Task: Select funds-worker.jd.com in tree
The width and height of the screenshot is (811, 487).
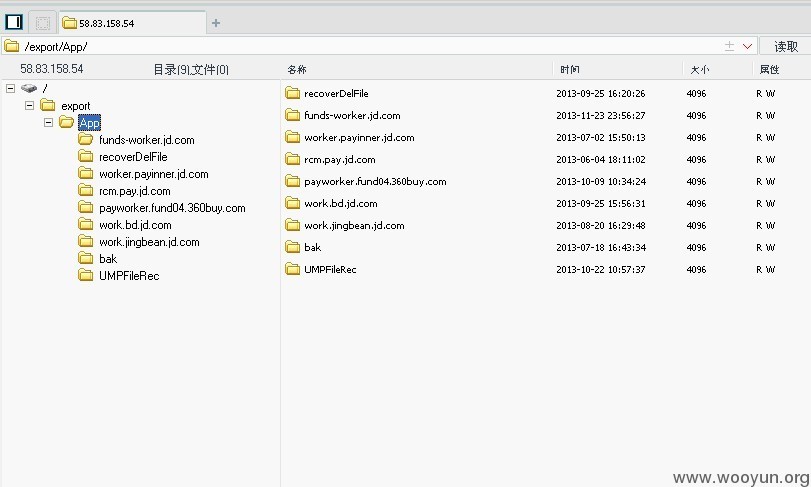Action: pos(147,140)
